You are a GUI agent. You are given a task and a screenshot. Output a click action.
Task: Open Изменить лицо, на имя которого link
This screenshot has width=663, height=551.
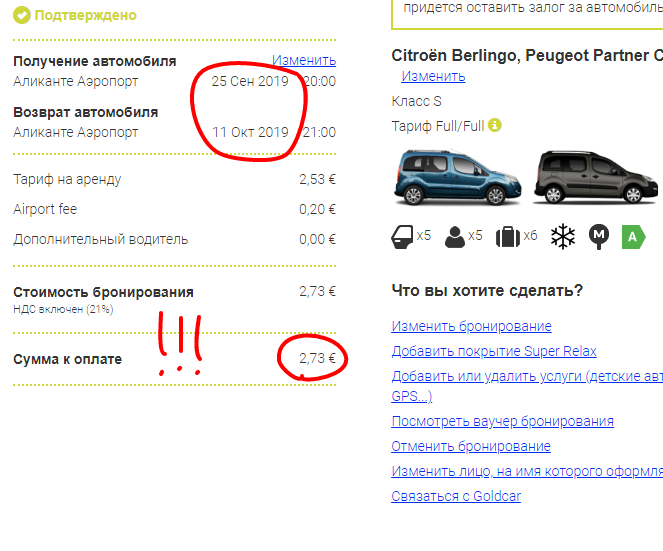coord(527,471)
